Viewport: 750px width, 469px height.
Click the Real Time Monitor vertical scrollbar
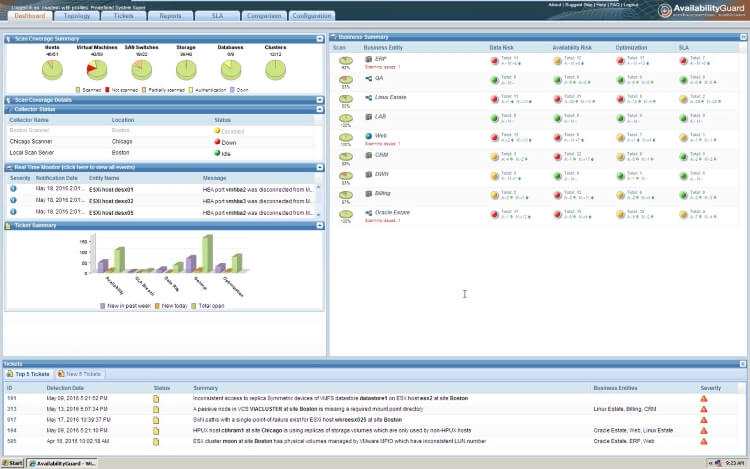click(319, 201)
